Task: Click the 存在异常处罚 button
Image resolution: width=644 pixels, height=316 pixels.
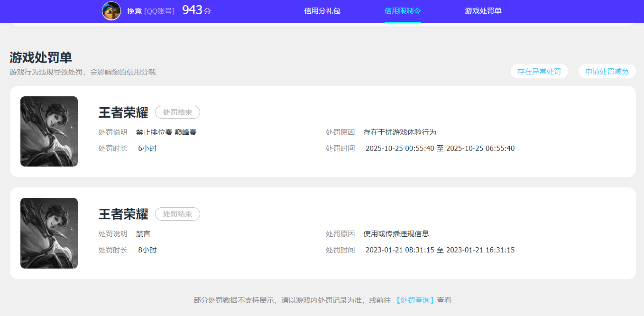Action: 539,71
